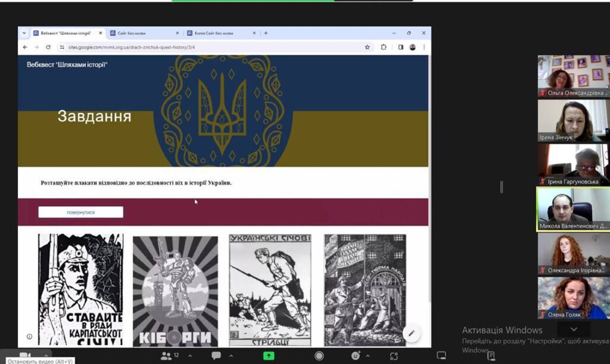Toggle the Zoom video camera off

click(24, 355)
